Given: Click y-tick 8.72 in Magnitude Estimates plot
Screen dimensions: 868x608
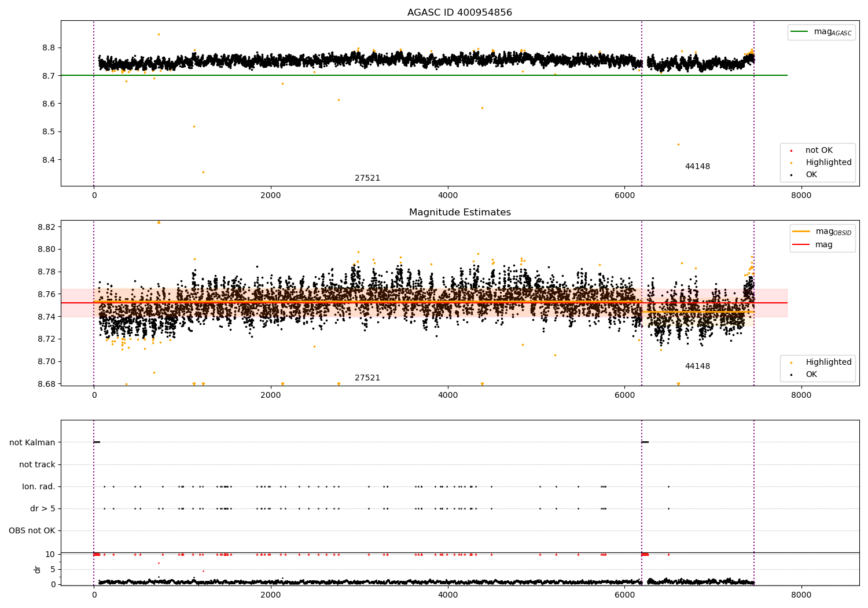Looking at the screenshot, I should pos(46,339).
